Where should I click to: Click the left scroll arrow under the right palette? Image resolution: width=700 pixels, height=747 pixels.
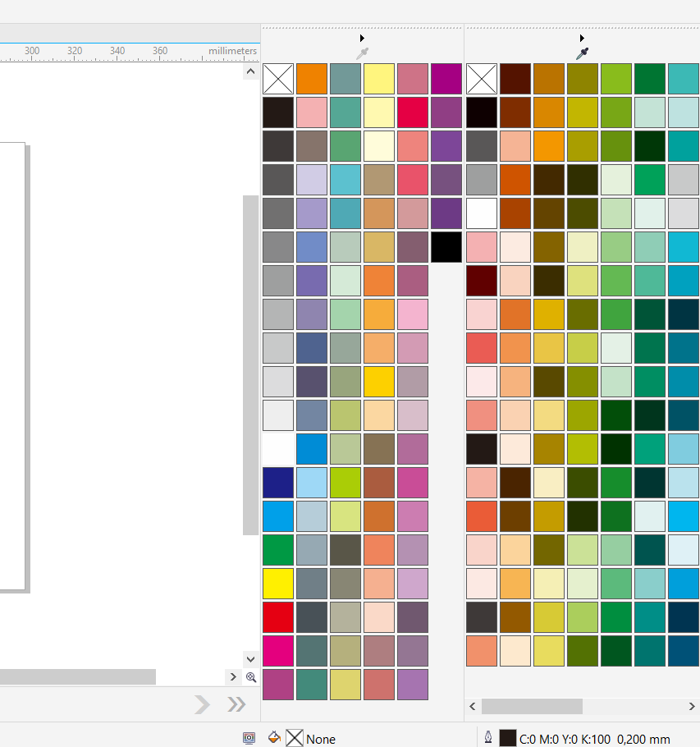click(x=472, y=706)
